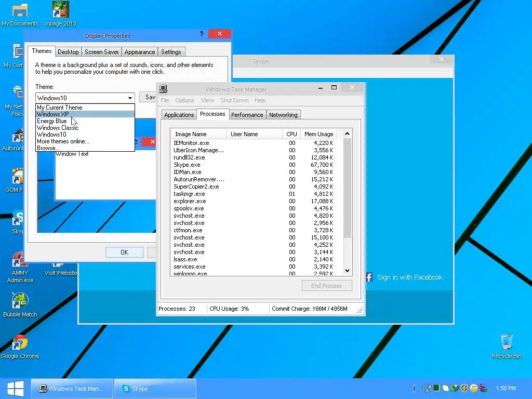
Task: Select the explorer.exe process row
Action: pyautogui.click(x=254, y=201)
